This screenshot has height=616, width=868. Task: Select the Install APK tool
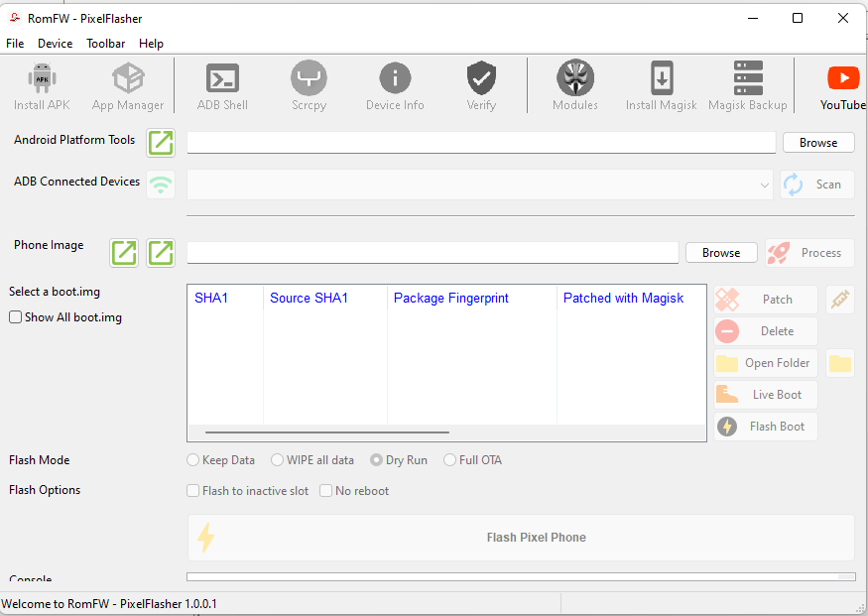tap(41, 85)
